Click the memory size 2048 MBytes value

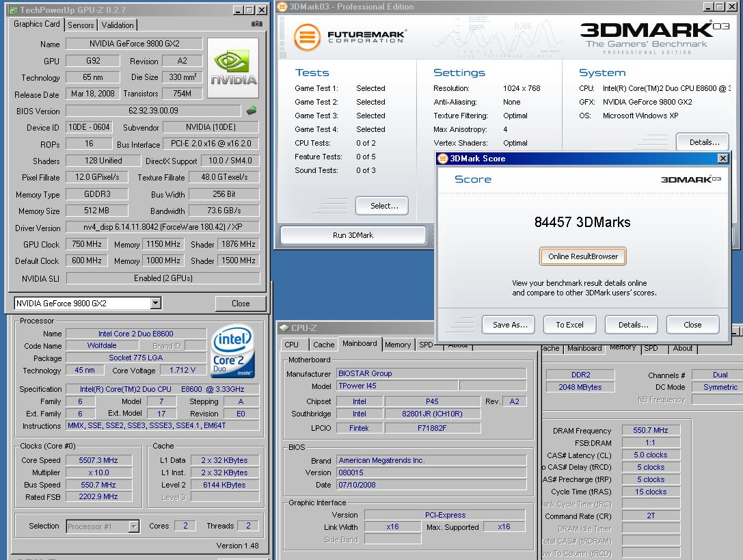tap(580, 387)
